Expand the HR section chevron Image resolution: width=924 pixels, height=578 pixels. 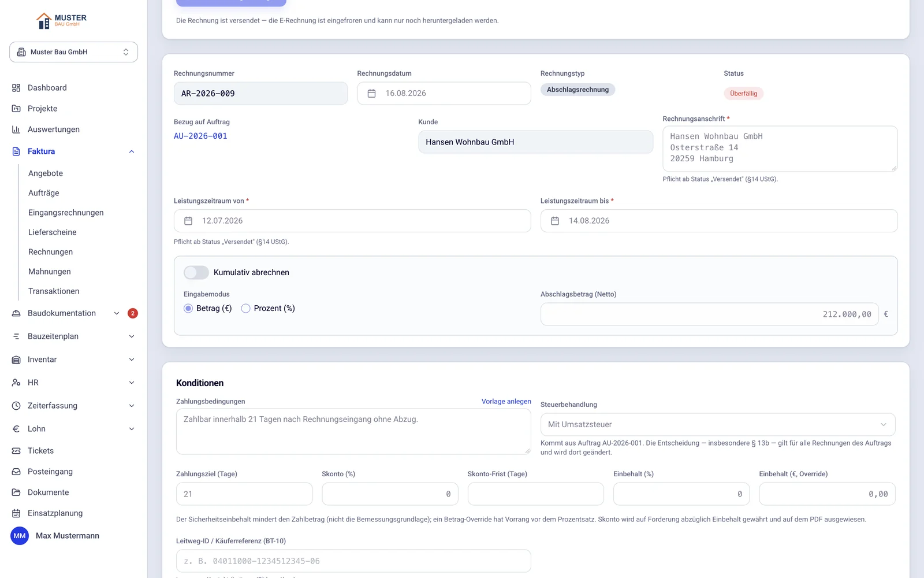(x=132, y=383)
